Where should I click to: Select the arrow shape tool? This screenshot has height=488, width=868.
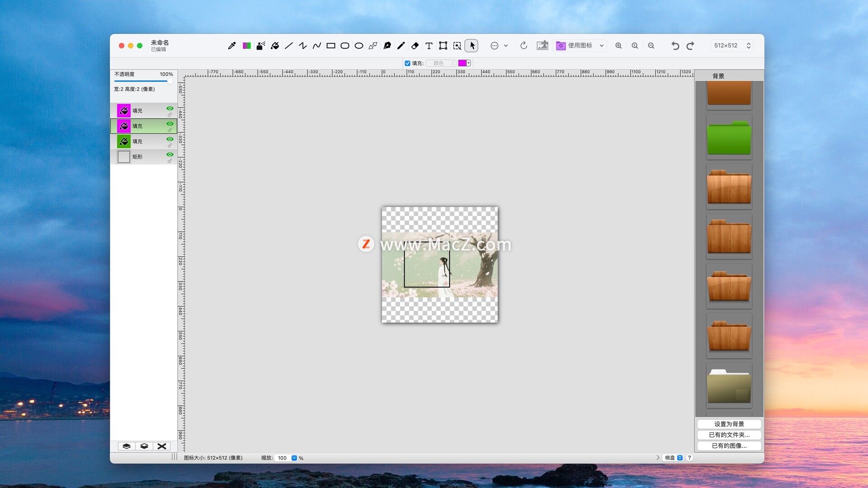[x=373, y=46]
